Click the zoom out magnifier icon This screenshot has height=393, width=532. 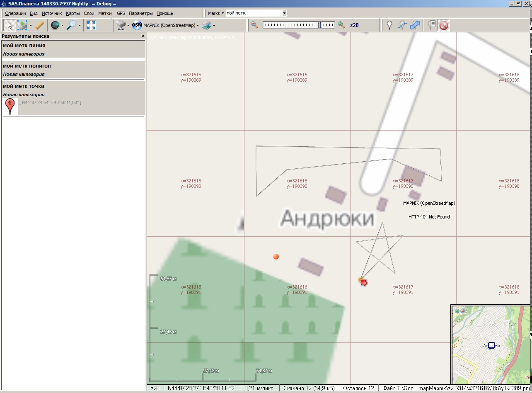coord(254,25)
